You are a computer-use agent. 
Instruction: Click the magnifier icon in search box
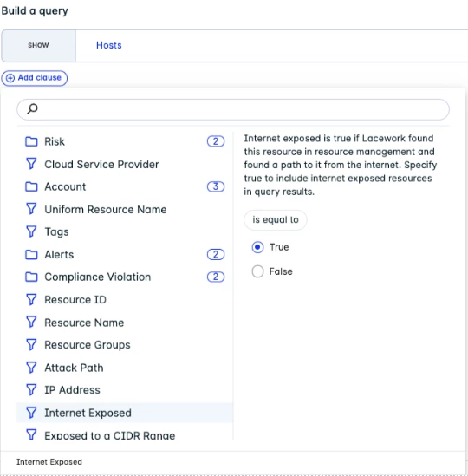click(32, 108)
